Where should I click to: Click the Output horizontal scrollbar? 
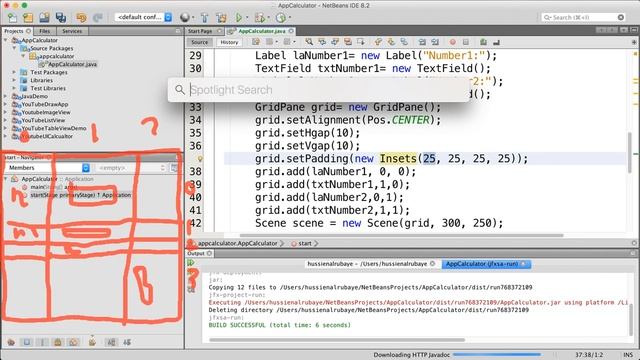[337, 340]
